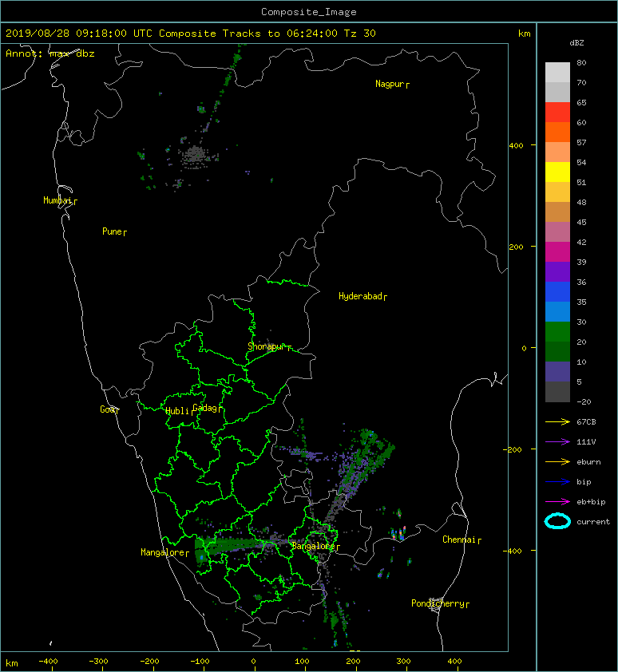Click the dark gray 5 dBZ swatch
Image resolution: width=618 pixels, height=672 pixels.
(557, 392)
